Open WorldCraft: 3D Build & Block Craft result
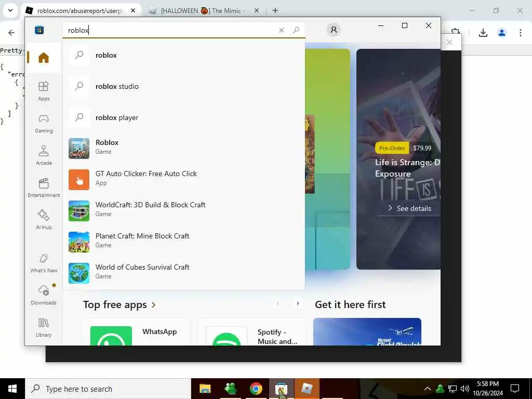 point(183,211)
